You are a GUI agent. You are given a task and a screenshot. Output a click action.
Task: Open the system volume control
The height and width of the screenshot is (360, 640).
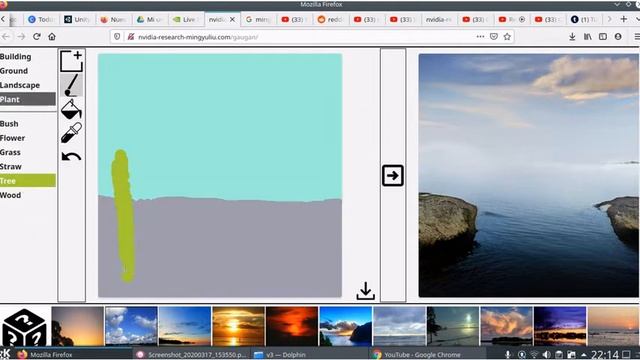tap(546, 355)
